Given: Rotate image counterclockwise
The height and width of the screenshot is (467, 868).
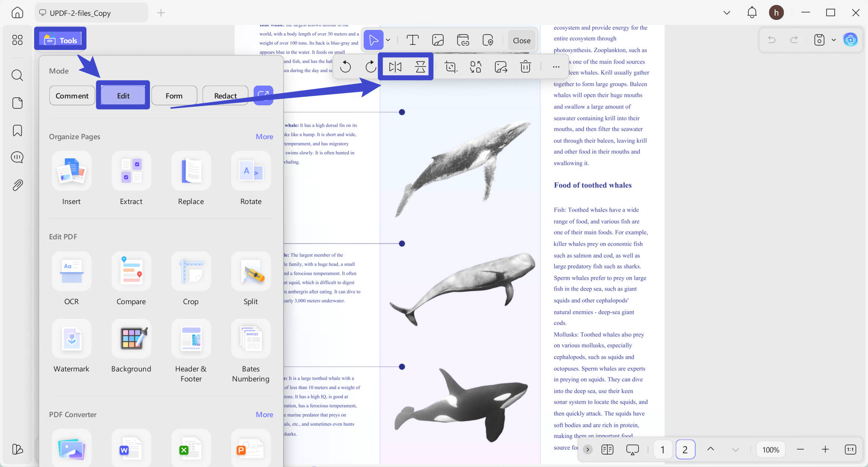Looking at the screenshot, I should pyautogui.click(x=345, y=66).
